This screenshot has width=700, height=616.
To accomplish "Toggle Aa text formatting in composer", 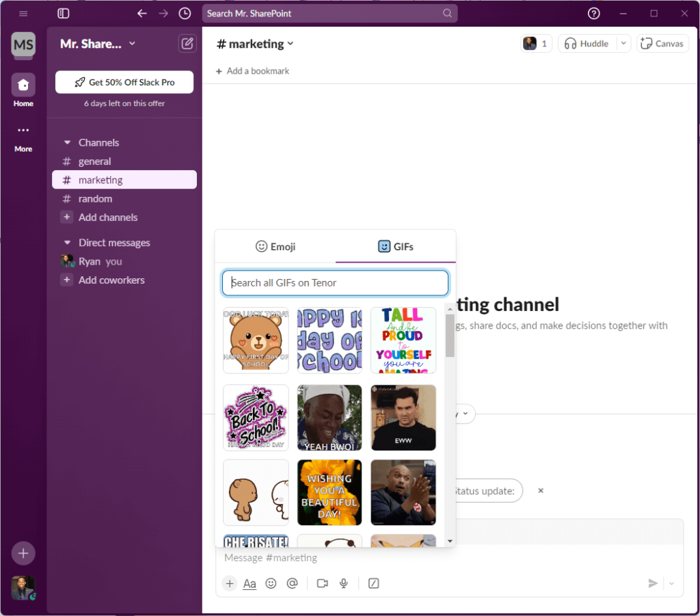I will click(250, 583).
